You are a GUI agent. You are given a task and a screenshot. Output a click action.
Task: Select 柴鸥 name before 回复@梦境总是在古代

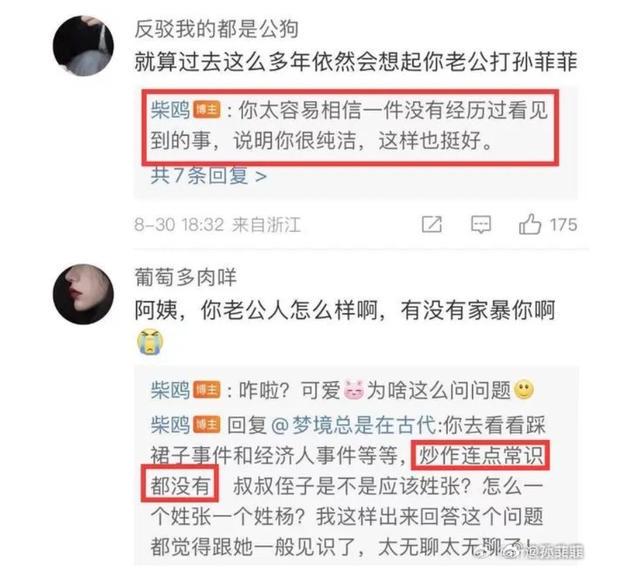pyautogui.click(x=170, y=425)
